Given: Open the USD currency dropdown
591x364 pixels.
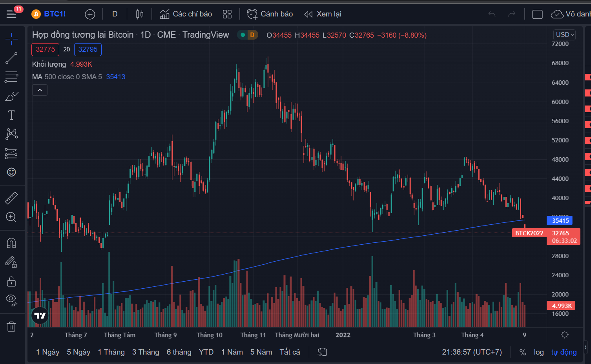Looking at the screenshot, I should click(x=565, y=35).
